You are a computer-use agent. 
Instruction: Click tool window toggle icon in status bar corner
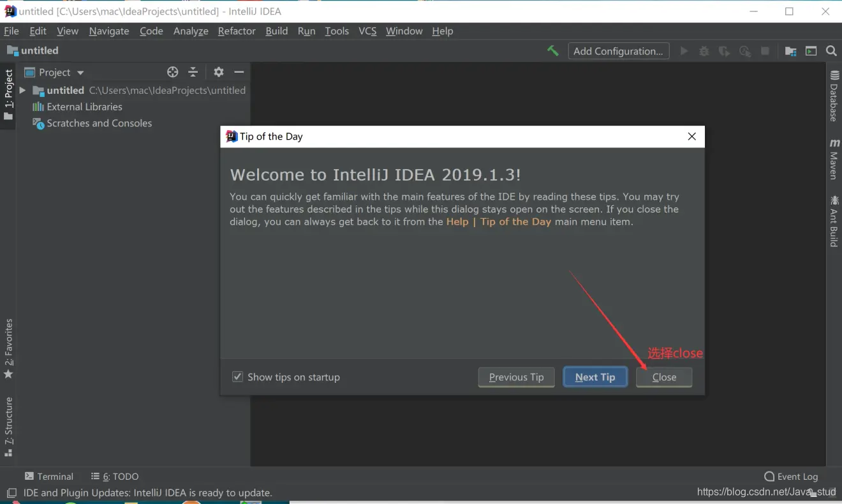click(x=11, y=493)
